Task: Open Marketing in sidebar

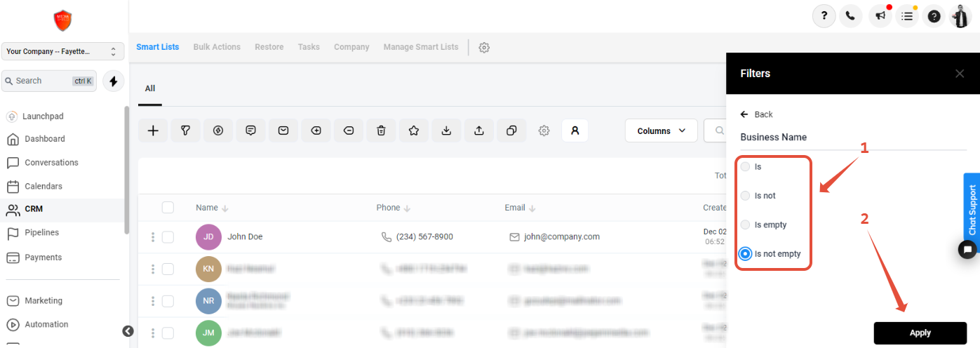Action: point(43,301)
